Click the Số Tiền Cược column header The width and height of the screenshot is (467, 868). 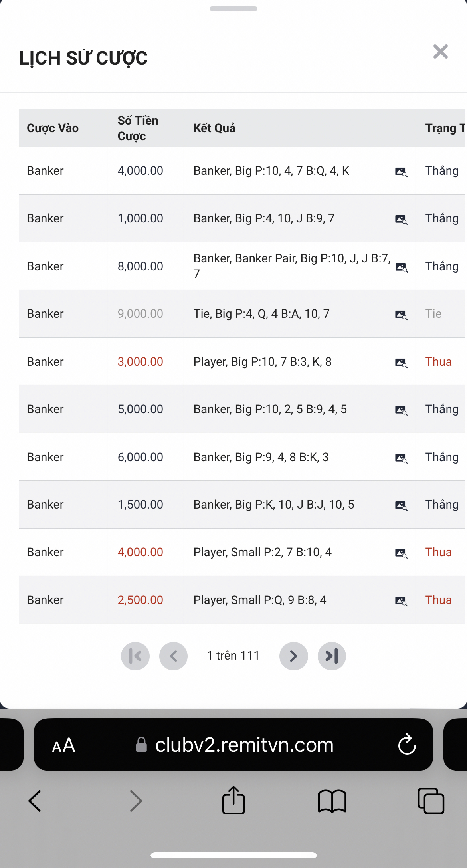coord(138,128)
